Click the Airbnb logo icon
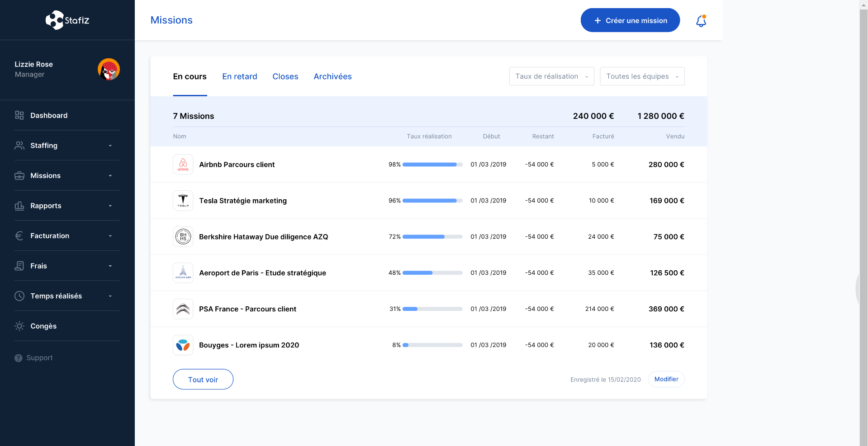This screenshot has width=868, height=446. click(183, 164)
